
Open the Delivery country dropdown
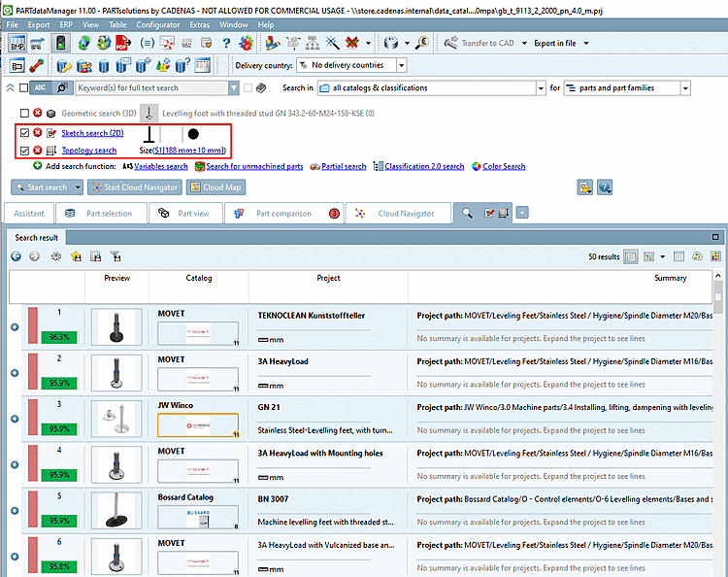click(400, 66)
